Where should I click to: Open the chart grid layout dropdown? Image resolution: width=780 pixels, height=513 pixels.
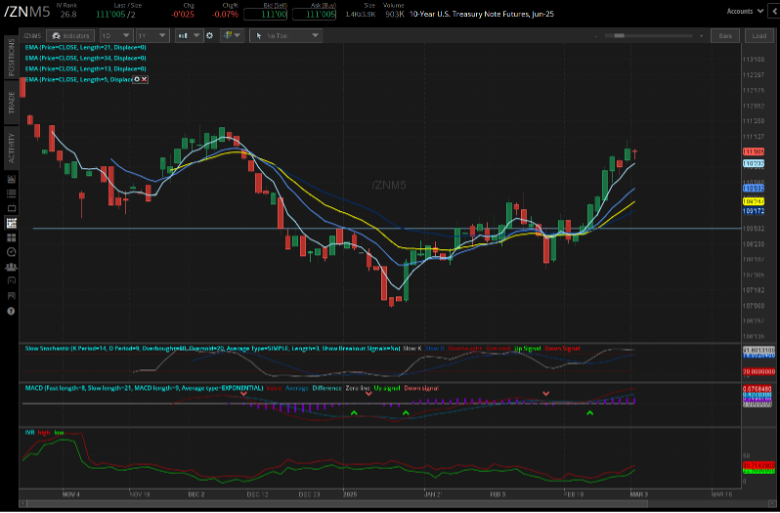click(232, 36)
